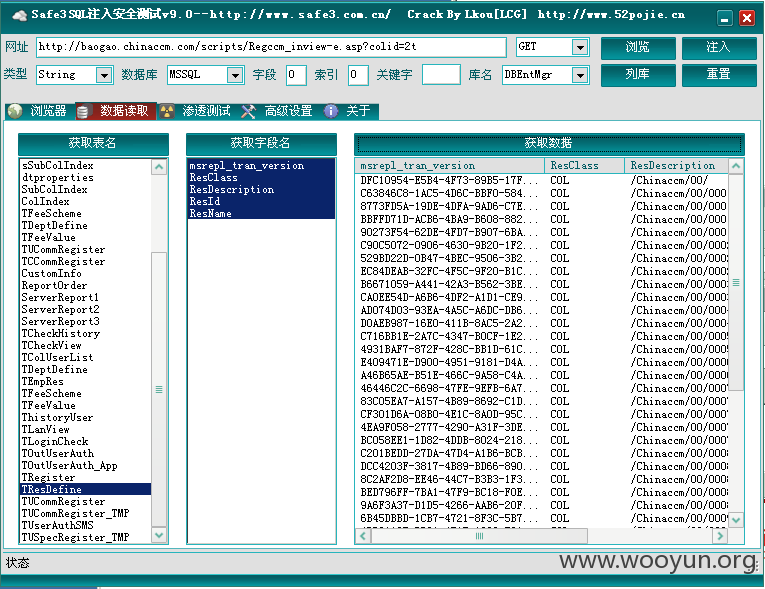
Task: Select the ResClass field
Action: (261, 178)
